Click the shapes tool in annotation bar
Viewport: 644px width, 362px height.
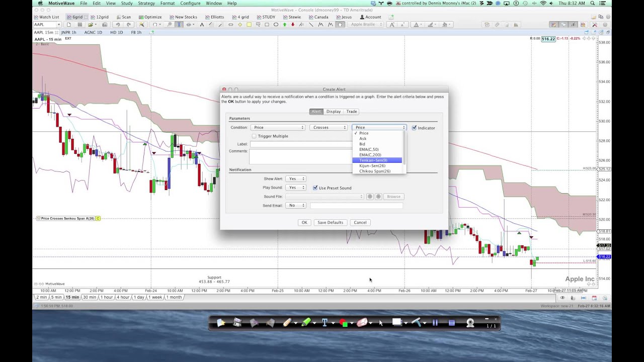click(343, 323)
